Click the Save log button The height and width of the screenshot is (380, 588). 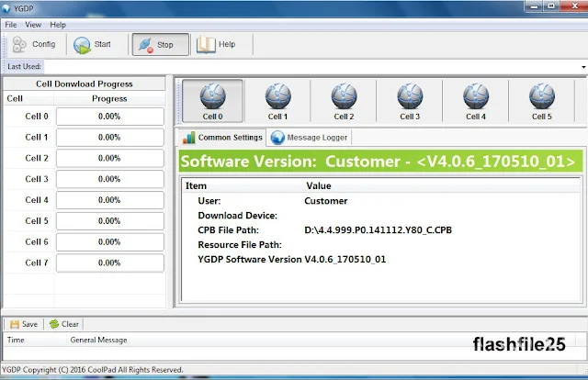click(x=24, y=324)
